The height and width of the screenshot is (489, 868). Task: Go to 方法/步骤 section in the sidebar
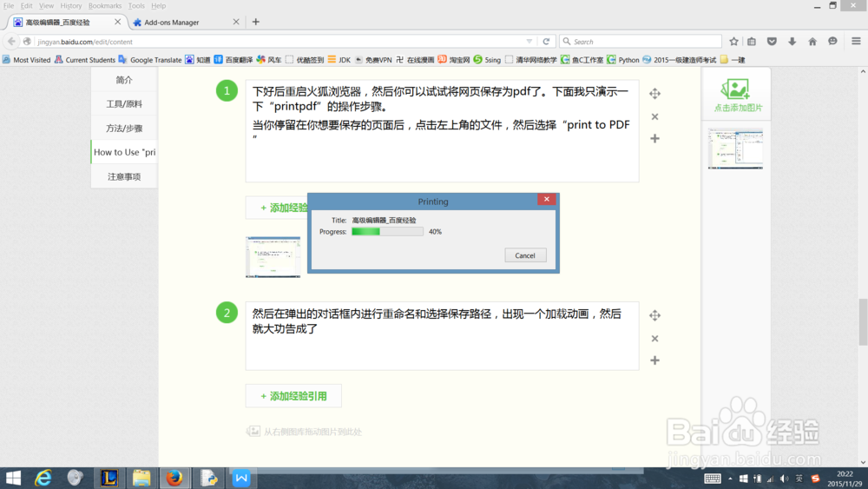tap(124, 128)
